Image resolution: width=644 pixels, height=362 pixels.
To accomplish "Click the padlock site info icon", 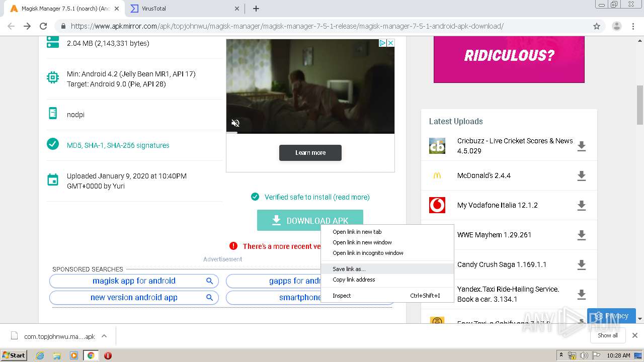I will coord(63,26).
